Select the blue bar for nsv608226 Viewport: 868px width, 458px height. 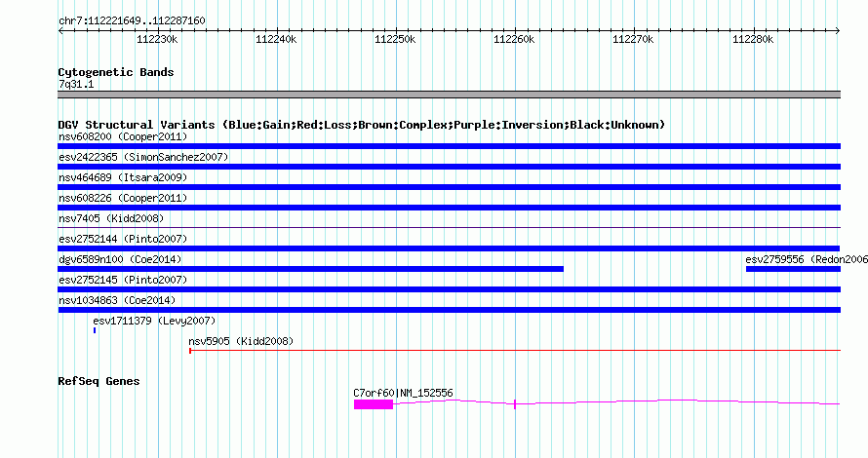click(449, 208)
